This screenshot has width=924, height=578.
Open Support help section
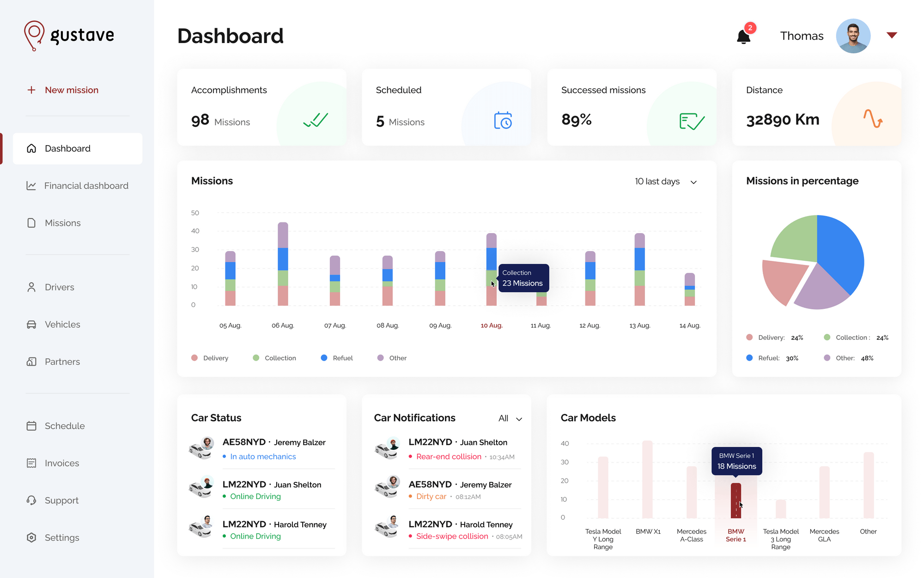click(x=60, y=500)
